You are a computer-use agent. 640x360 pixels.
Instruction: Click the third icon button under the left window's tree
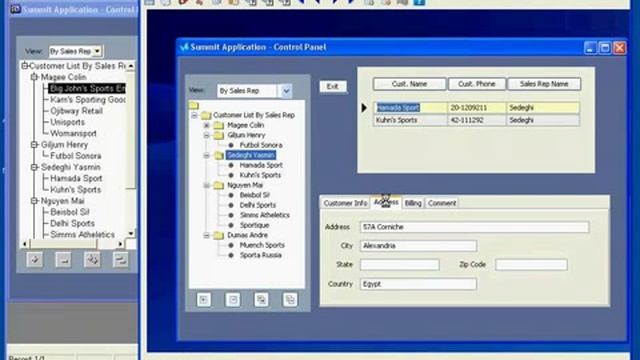92,260
